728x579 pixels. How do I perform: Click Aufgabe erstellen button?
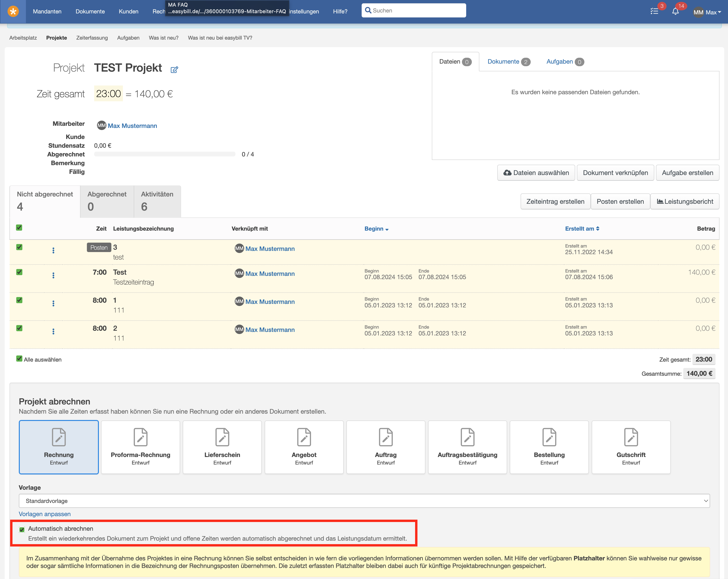pyautogui.click(x=688, y=173)
